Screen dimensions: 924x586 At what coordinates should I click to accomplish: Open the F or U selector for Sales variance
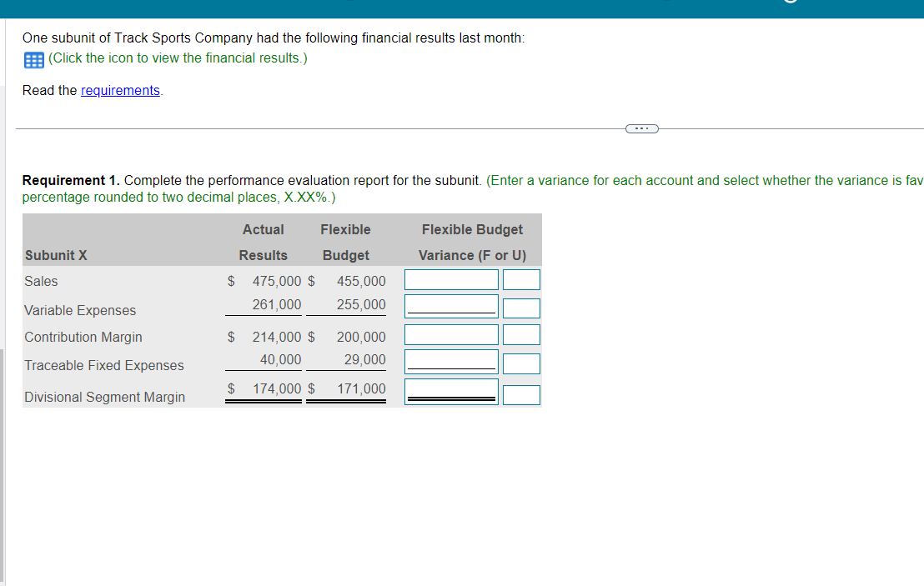522,279
